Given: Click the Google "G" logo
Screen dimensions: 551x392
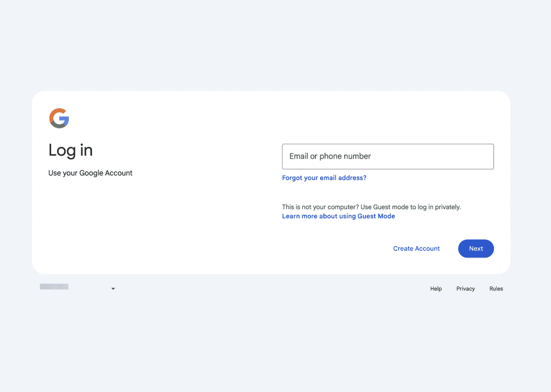Looking at the screenshot, I should [x=59, y=118].
